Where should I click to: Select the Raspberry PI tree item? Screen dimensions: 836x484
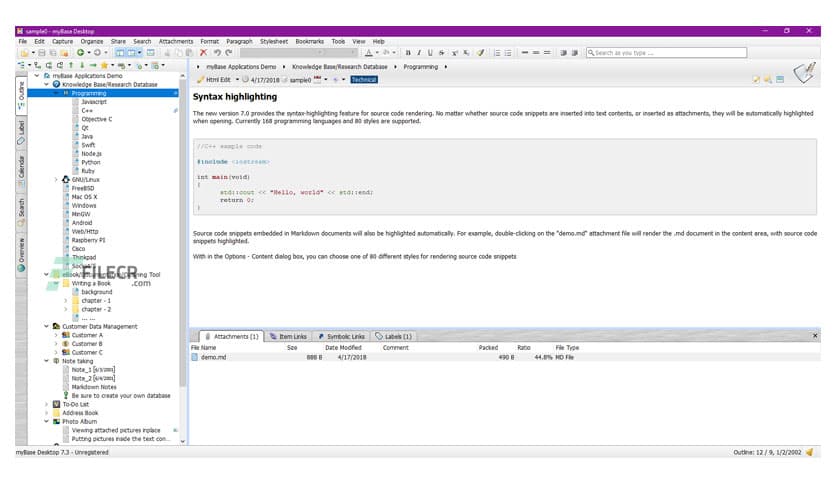[x=89, y=240]
